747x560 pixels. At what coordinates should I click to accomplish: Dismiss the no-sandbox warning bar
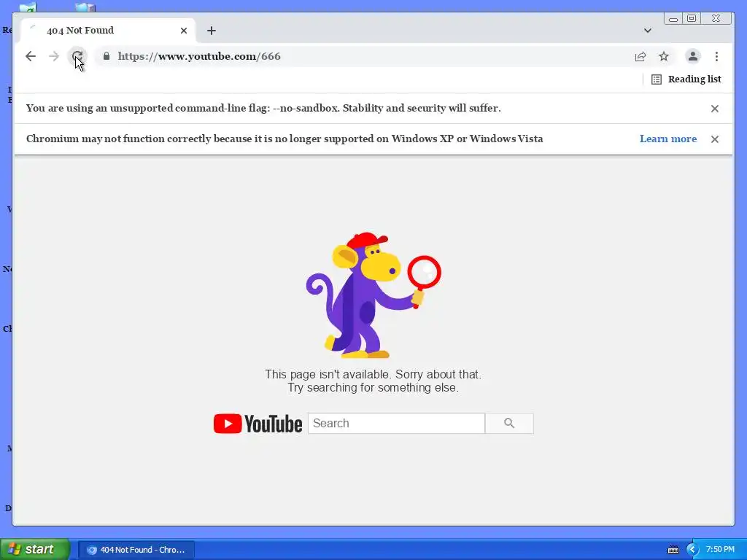tap(715, 109)
